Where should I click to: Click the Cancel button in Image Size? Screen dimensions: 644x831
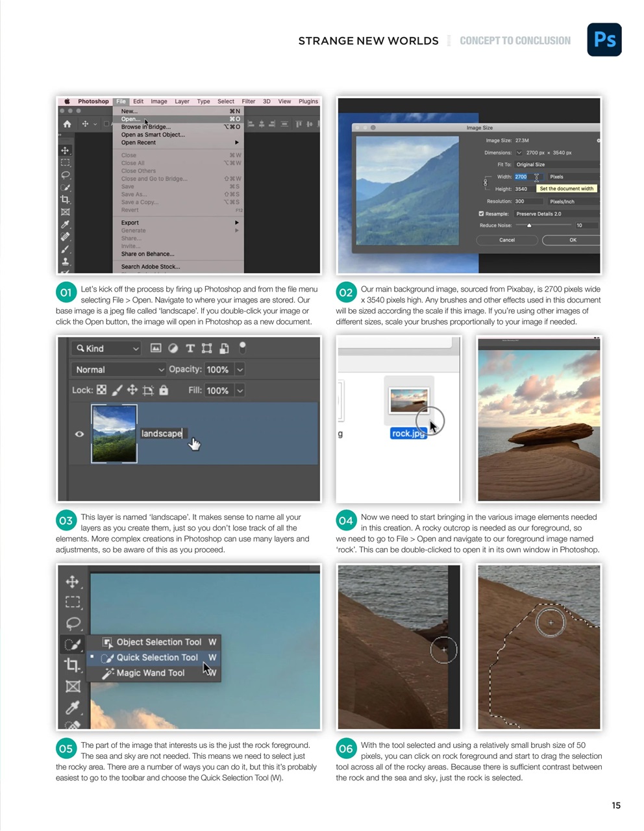pyautogui.click(x=507, y=240)
